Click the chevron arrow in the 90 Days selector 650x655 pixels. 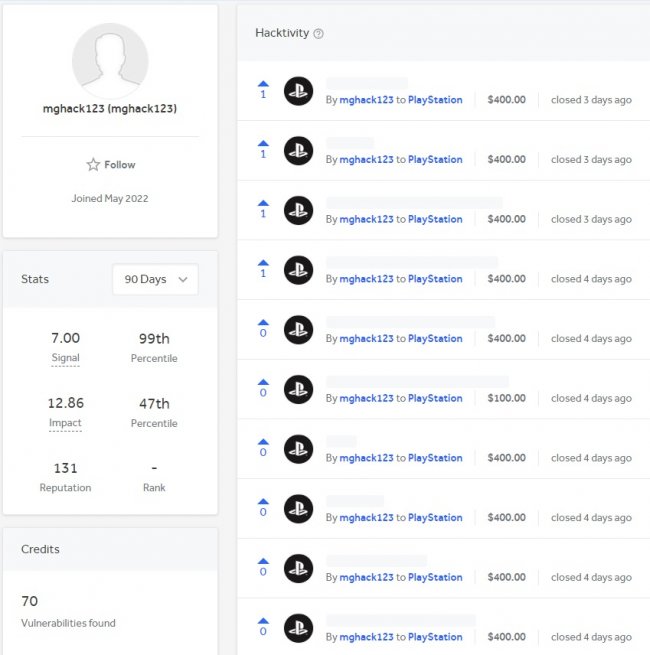pyautogui.click(x=183, y=279)
